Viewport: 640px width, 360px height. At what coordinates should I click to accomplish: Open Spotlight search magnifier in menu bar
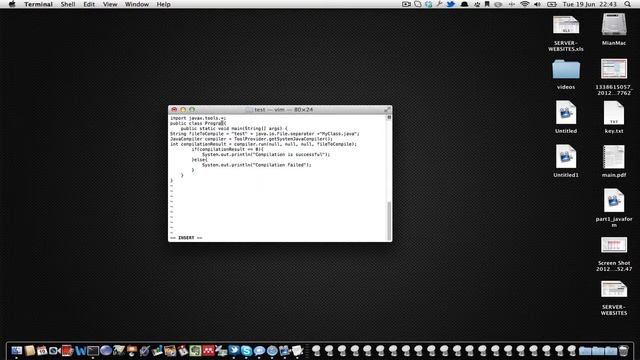coord(627,4)
